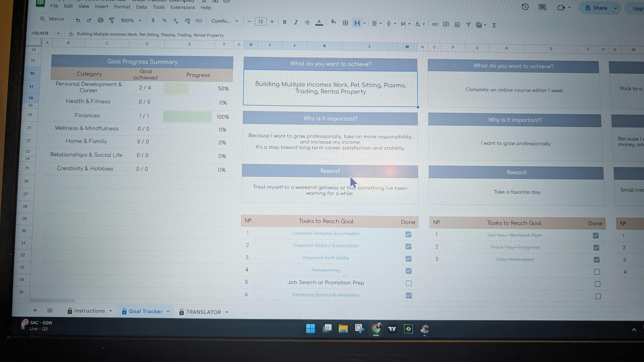
Task: Switch to the TRANSLATOR sheet tab
Action: 203,312
